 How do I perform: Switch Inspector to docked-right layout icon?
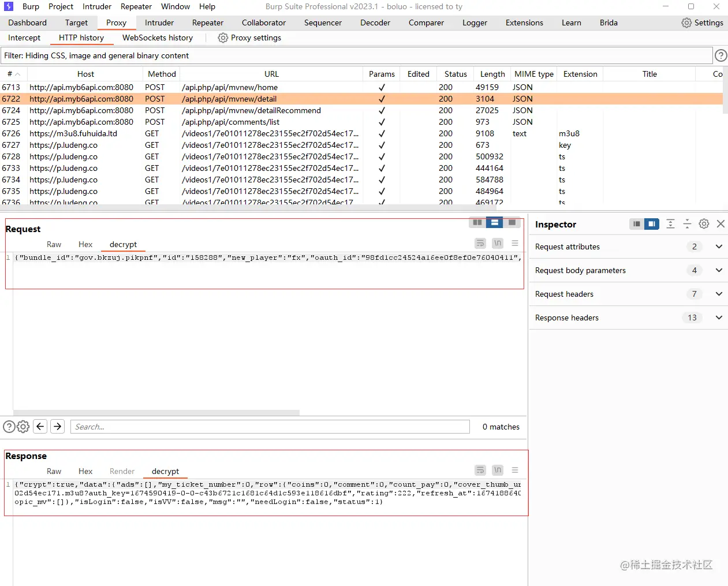pyautogui.click(x=652, y=224)
